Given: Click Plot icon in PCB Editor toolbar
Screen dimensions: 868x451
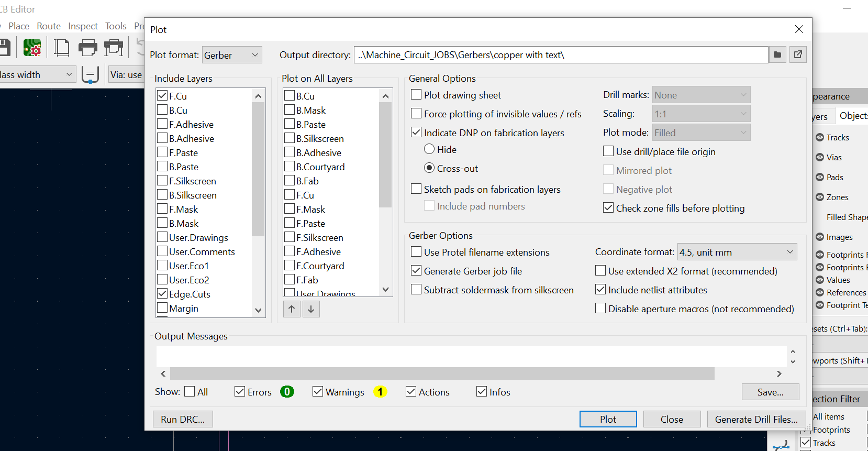Looking at the screenshot, I should [x=114, y=48].
